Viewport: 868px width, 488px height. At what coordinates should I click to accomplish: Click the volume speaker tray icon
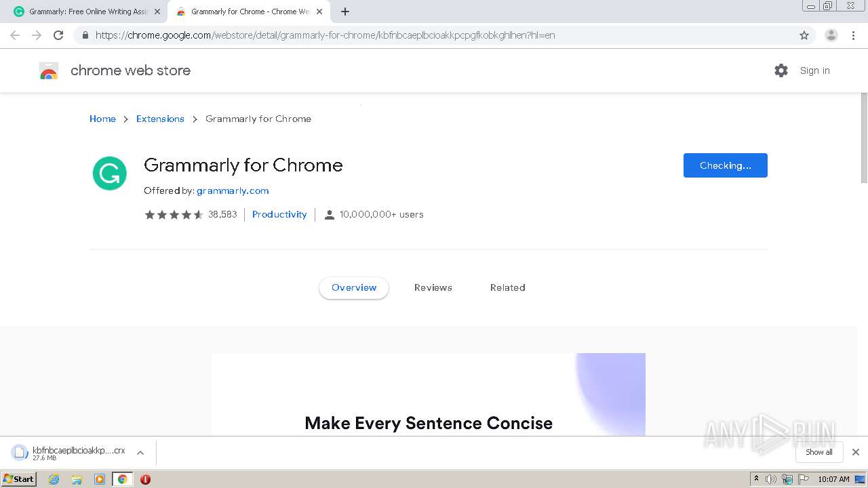pos(771,479)
